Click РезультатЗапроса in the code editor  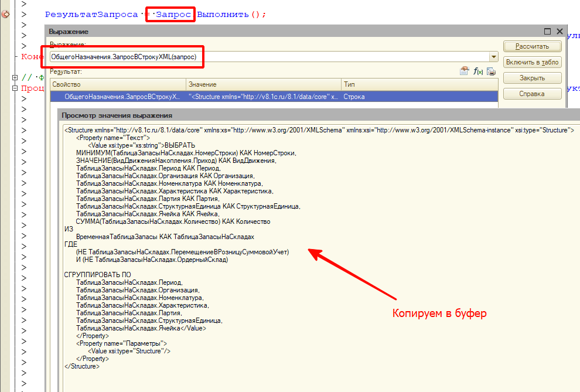click(x=91, y=15)
